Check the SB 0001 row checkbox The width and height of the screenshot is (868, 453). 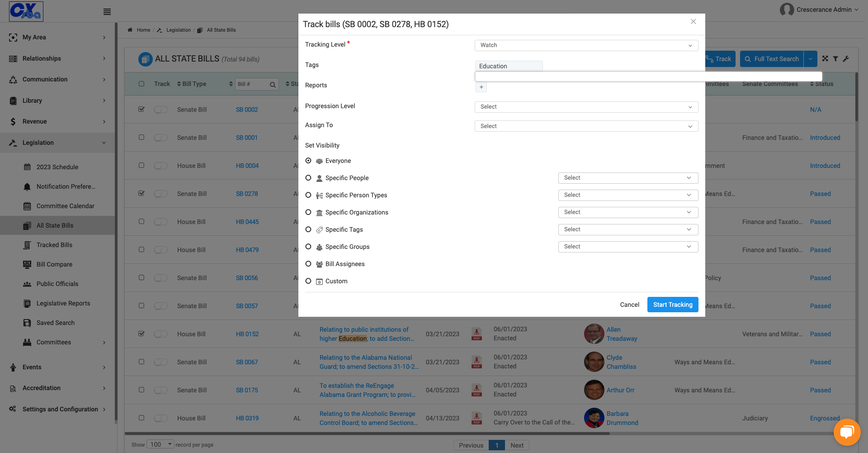(142, 137)
